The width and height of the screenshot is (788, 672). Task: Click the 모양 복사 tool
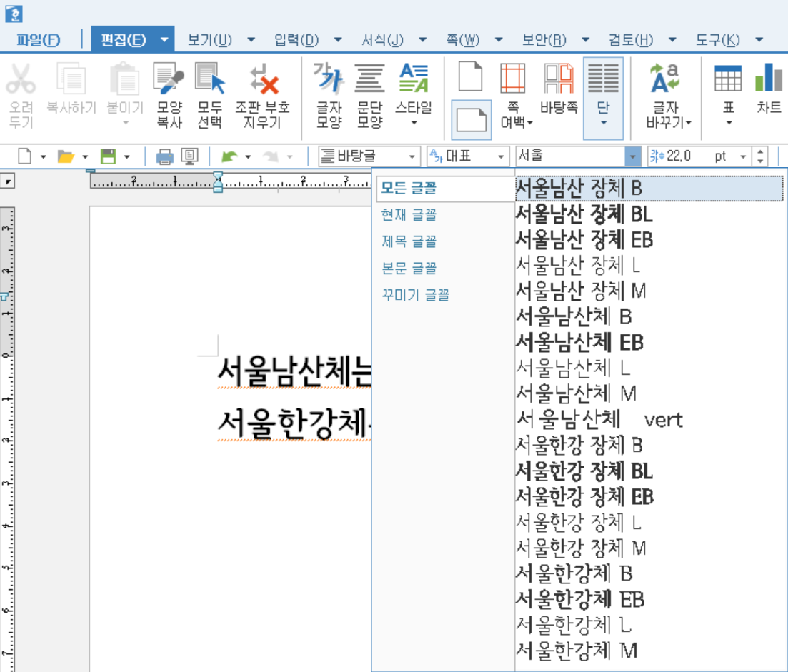point(169,93)
